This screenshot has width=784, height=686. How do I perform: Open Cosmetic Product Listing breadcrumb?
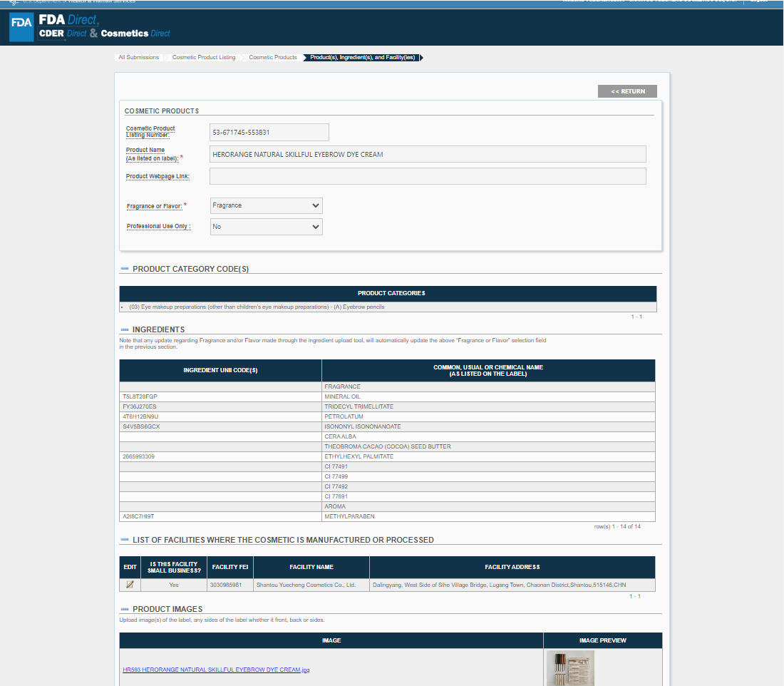click(x=203, y=57)
